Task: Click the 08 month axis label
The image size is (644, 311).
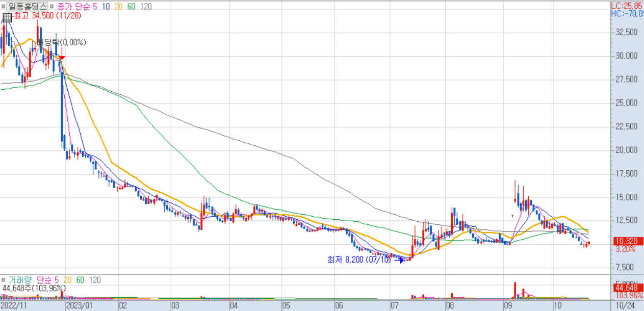Action: 449,306
